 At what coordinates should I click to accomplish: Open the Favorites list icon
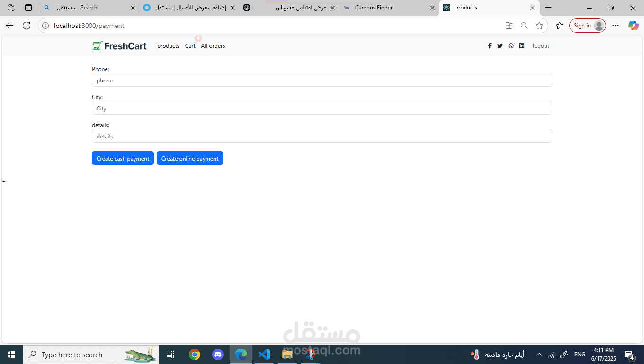[560, 26]
